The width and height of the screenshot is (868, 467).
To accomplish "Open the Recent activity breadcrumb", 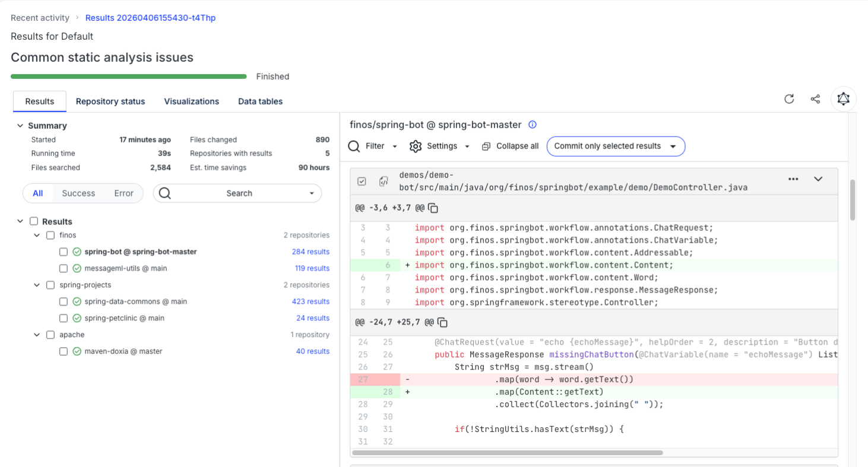I will click(x=40, y=18).
